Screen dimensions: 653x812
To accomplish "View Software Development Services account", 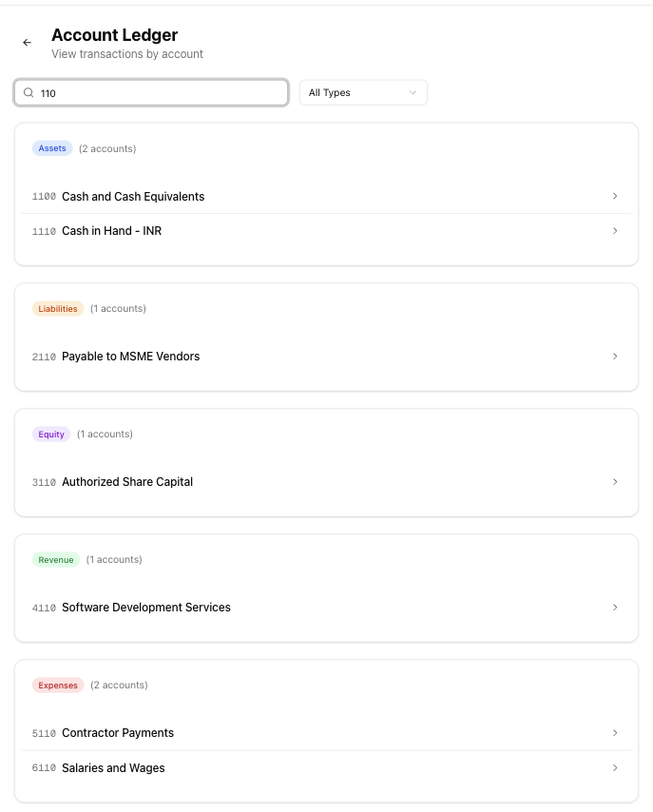I will tap(146, 608).
